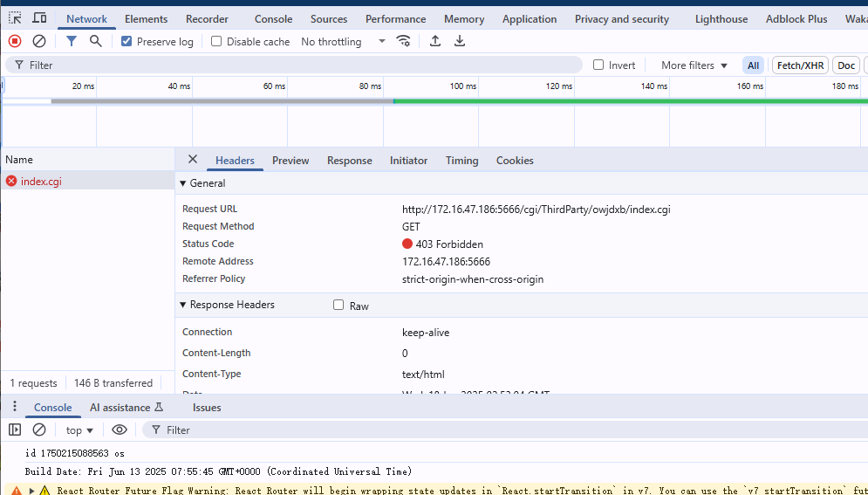The image size is (868, 495).
Task: Enable Disable cache checkbox
Action: click(x=216, y=42)
